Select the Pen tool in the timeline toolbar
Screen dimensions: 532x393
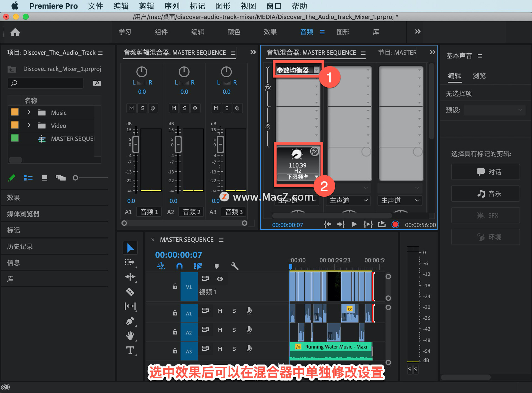coord(130,321)
